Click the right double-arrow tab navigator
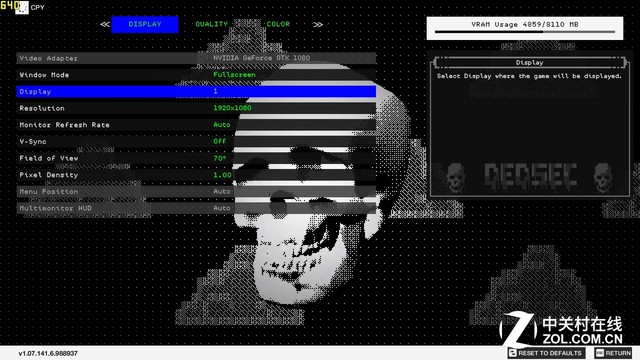 [318, 24]
